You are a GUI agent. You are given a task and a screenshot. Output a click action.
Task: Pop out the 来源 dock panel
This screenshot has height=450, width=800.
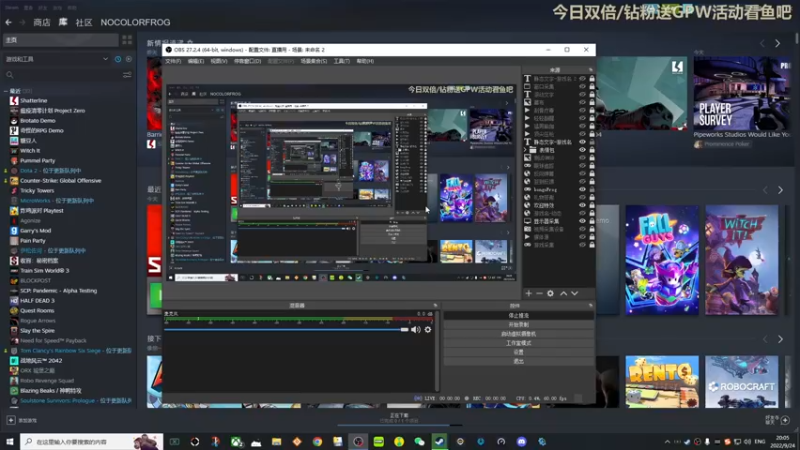tap(590, 70)
